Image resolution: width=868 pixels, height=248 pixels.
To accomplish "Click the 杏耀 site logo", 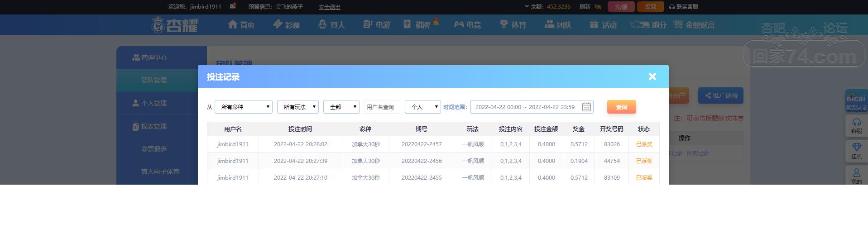I will pyautogui.click(x=175, y=24).
